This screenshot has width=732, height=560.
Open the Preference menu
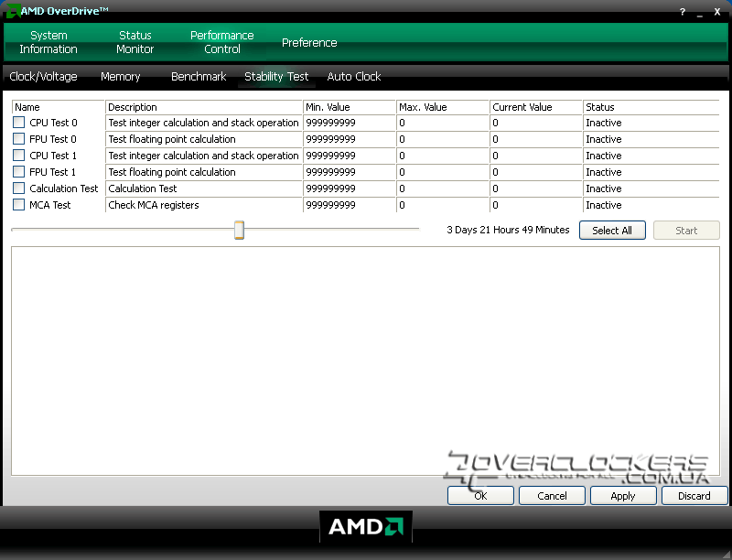pyautogui.click(x=309, y=42)
